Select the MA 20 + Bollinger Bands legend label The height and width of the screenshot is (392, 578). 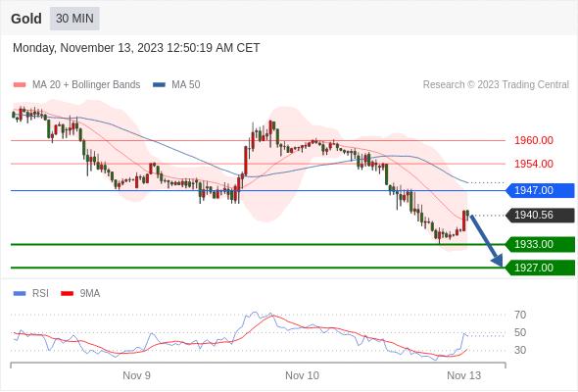[x=86, y=85]
